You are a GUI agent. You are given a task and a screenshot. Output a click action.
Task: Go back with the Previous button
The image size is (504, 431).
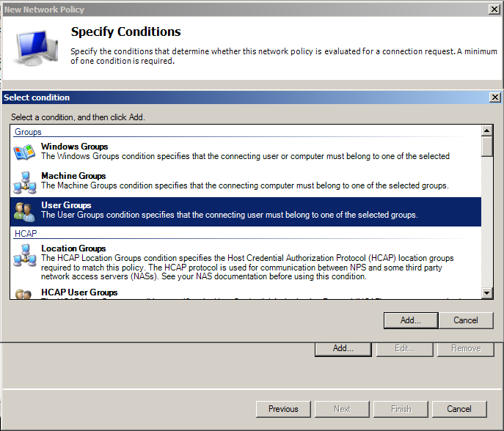(283, 409)
